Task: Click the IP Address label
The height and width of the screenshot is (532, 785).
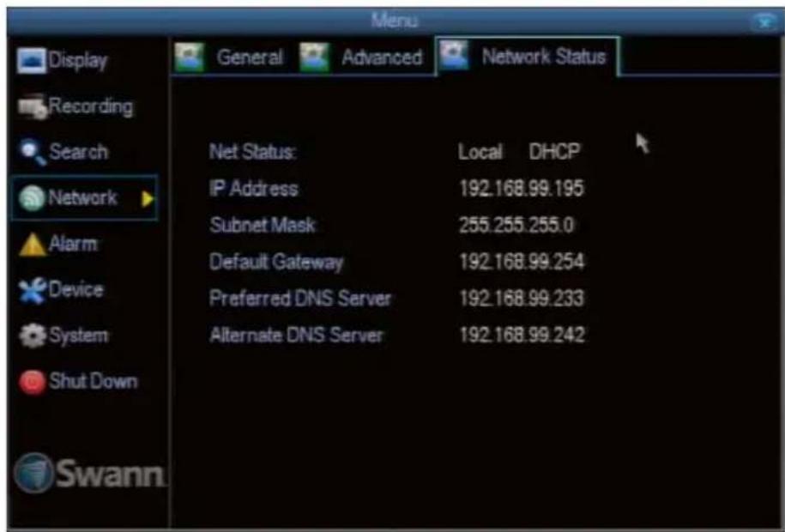Action: click(x=254, y=189)
